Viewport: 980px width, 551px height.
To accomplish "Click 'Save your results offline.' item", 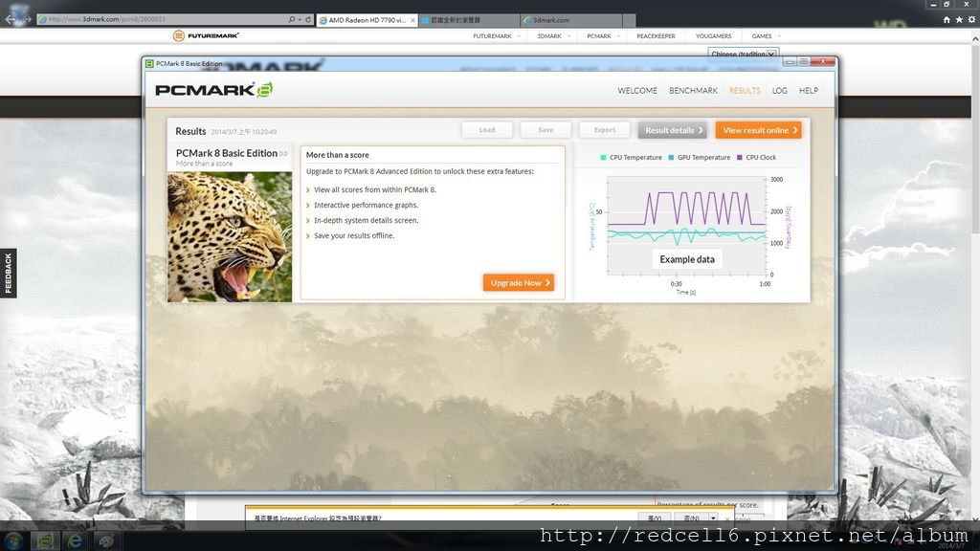I will (354, 235).
